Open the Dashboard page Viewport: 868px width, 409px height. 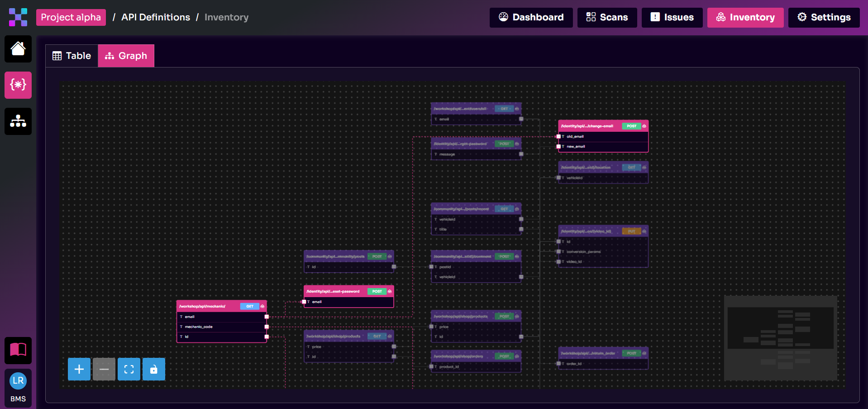tap(531, 17)
